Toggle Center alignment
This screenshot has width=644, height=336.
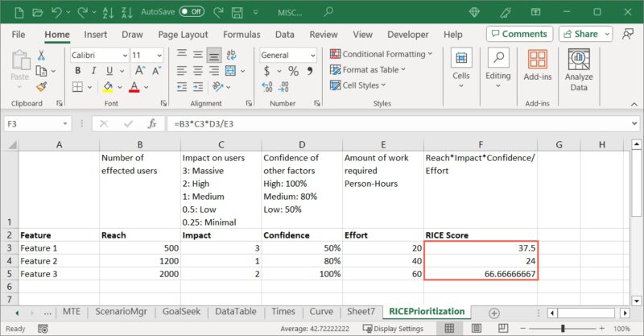(x=198, y=71)
